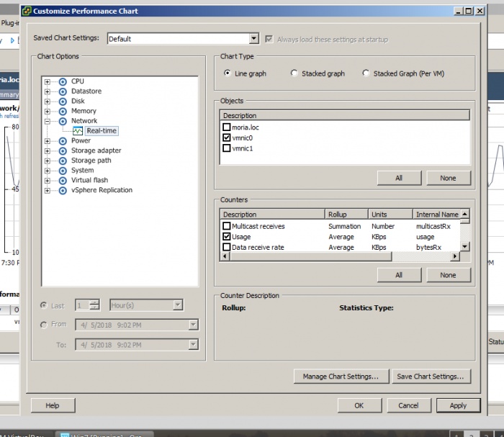Click the OK button
Viewport: 504px width, 437px height.
click(359, 405)
